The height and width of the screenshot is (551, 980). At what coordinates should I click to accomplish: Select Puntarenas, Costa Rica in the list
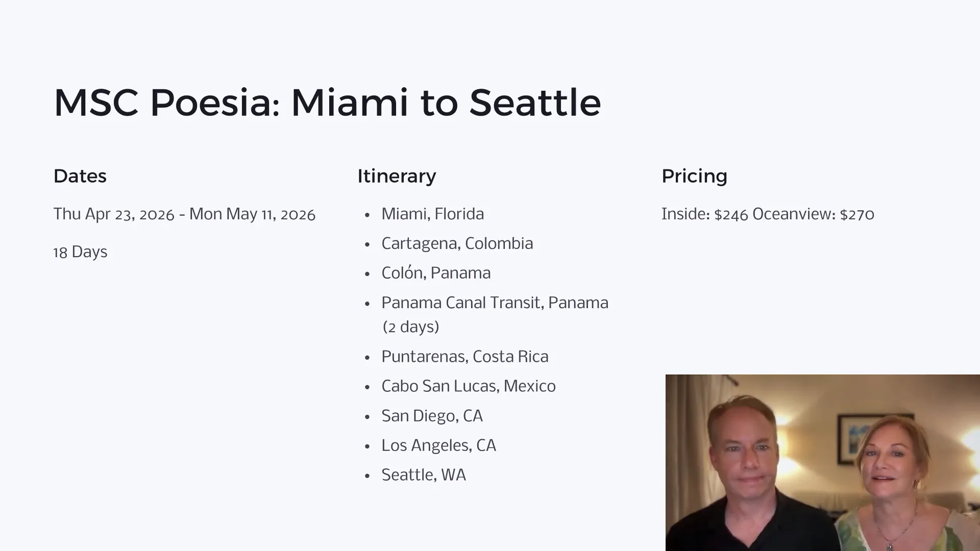click(464, 357)
